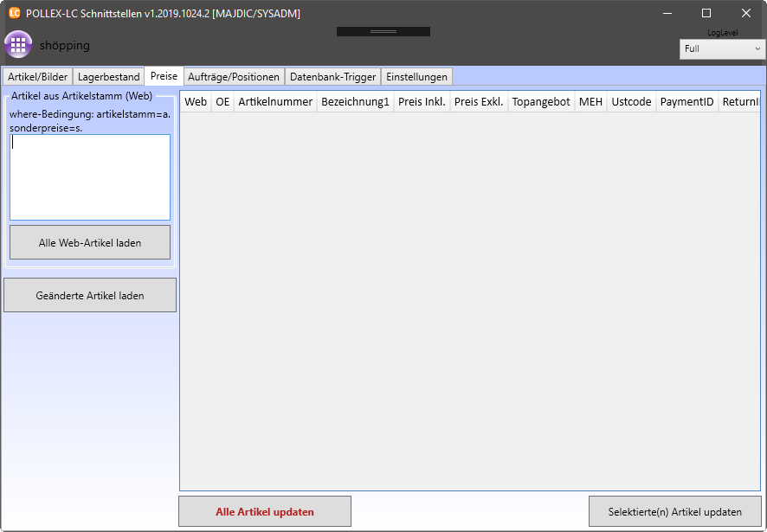
Task: Click the PaymentID column header
Action: click(x=686, y=102)
